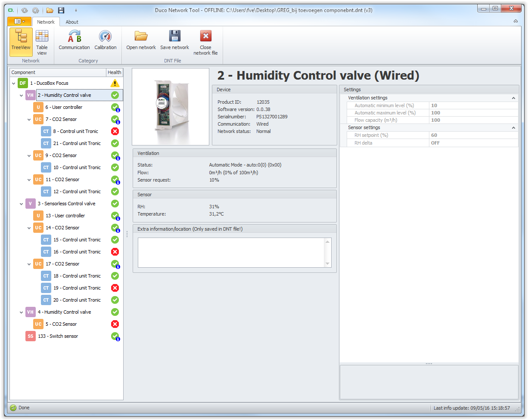Viewport: 528px width, 420px height.
Task: Collapse the 1 - DucoBox Focus tree node
Action: pyautogui.click(x=13, y=83)
